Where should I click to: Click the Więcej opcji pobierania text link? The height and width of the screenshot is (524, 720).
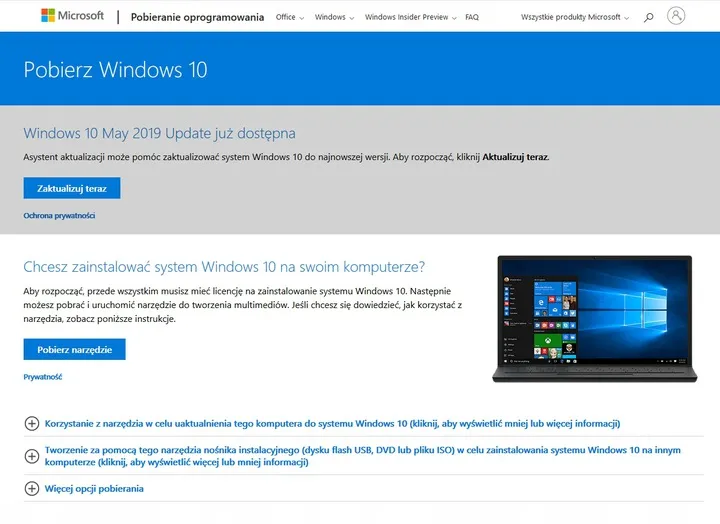(x=94, y=489)
